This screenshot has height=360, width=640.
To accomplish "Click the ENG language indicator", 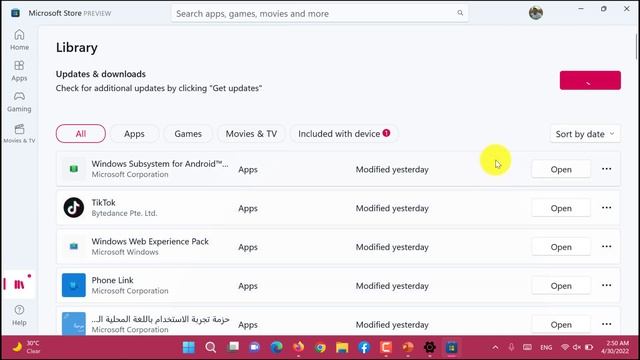I will pos(546,347).
